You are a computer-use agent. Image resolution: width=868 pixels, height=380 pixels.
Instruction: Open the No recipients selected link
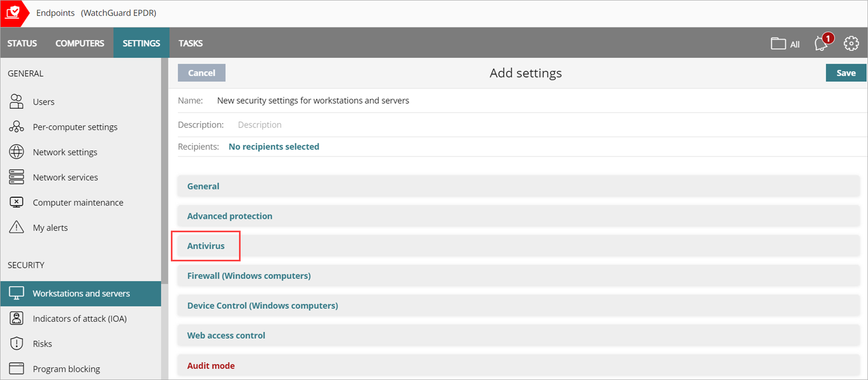pyautogui.click(x=274, y=147)
